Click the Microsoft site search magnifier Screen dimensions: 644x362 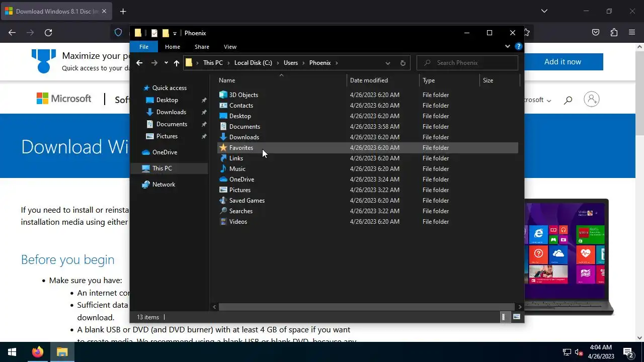click(568, 100)
